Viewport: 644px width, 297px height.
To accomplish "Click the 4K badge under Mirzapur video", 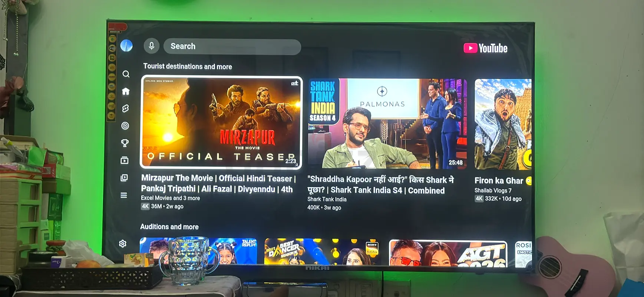I will [x=145, y=206].
